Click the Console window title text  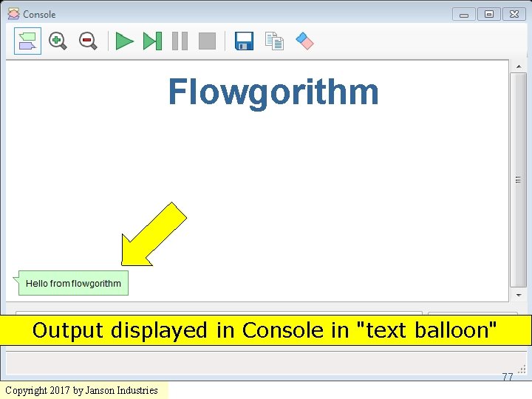coord(39,15)
